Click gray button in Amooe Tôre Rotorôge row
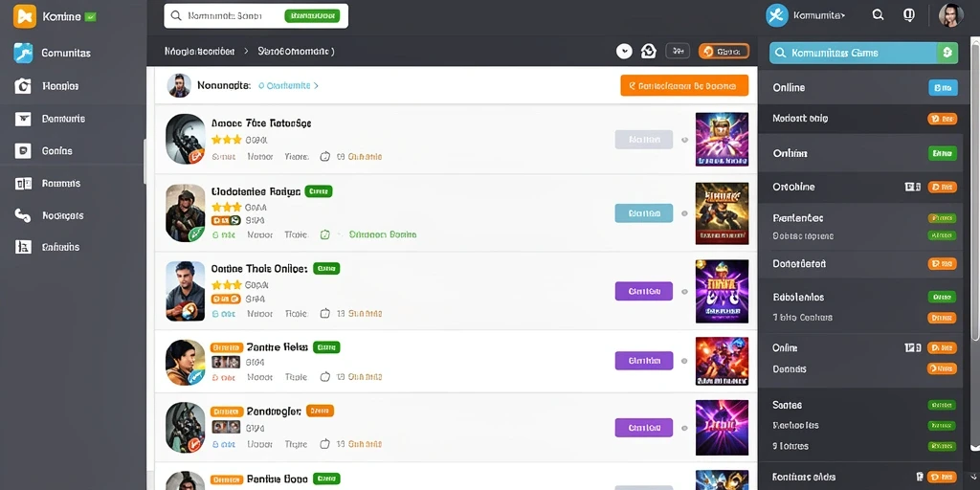This screenshot has width=980, height=490. point(644,140)
